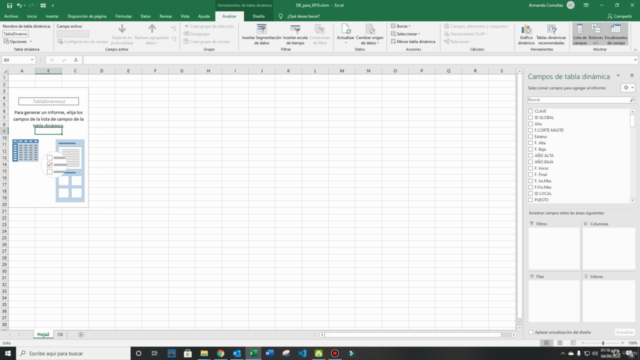Enable Aplazar actualización del diseño checkbox
Screen dimensions: 640x360
[x=531, y=332]
